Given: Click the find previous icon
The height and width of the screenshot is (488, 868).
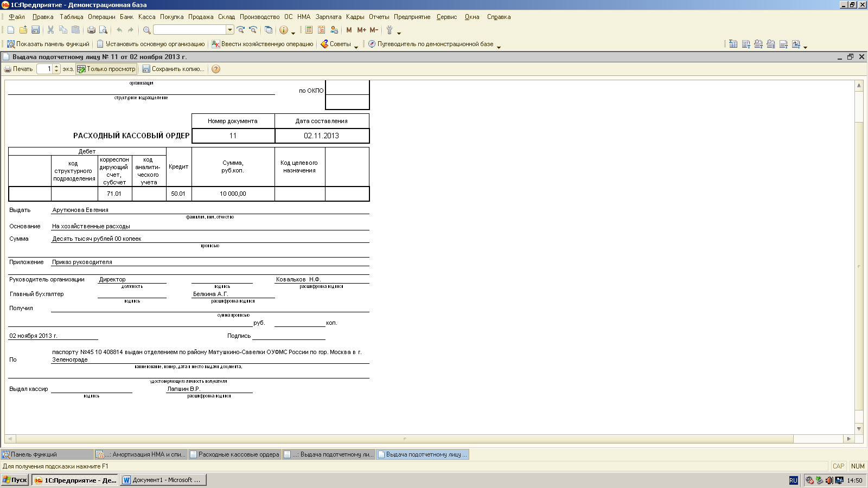Looking at the screenshot, I should [x=253, y=30].
